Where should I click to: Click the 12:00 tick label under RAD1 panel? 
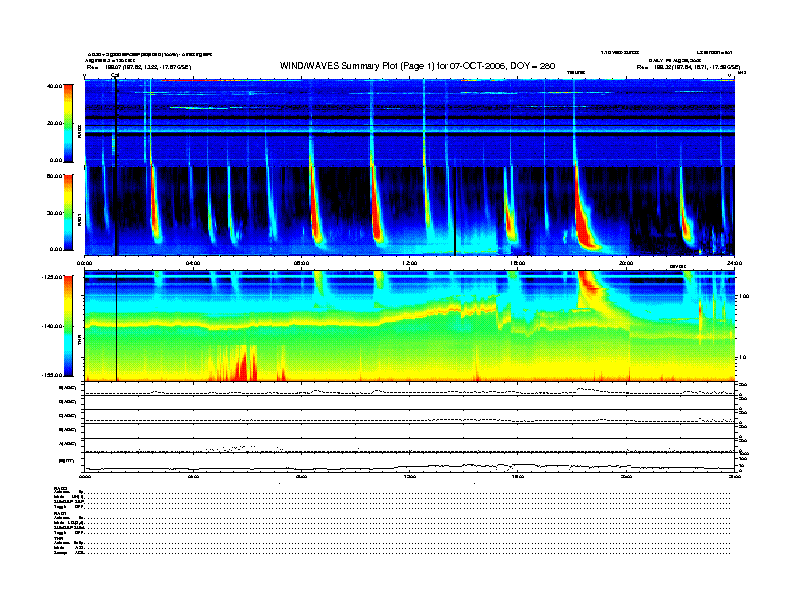pyautogui.click(x=410, y=263)
